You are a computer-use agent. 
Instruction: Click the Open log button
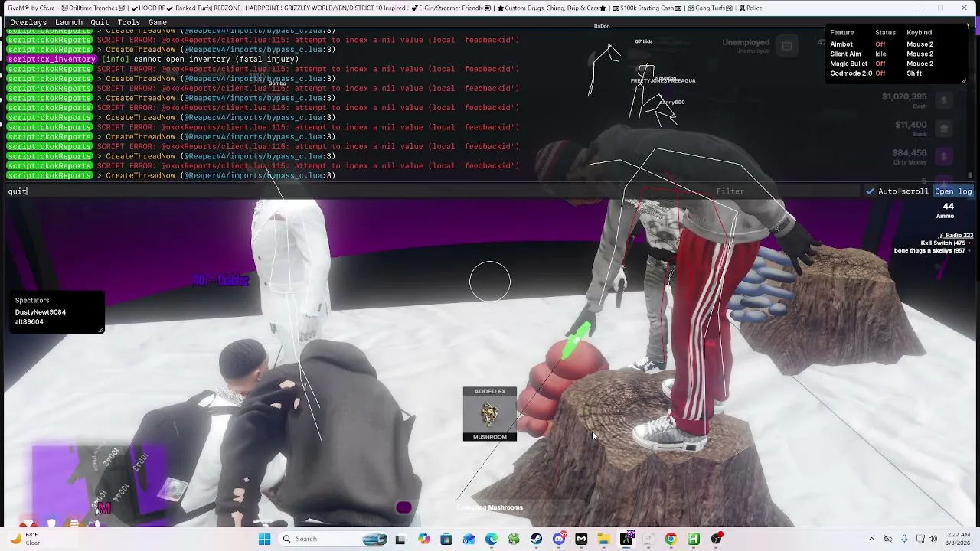coord(953,191)
